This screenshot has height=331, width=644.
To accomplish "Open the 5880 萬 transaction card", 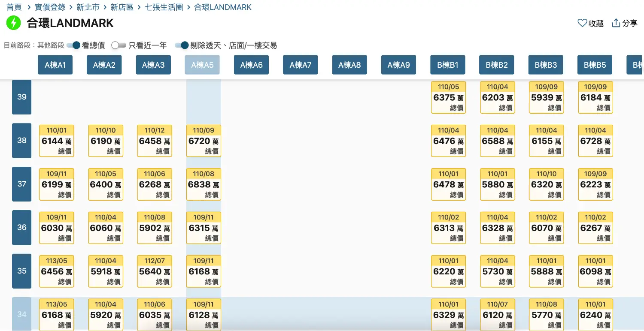I will point(497,184).
